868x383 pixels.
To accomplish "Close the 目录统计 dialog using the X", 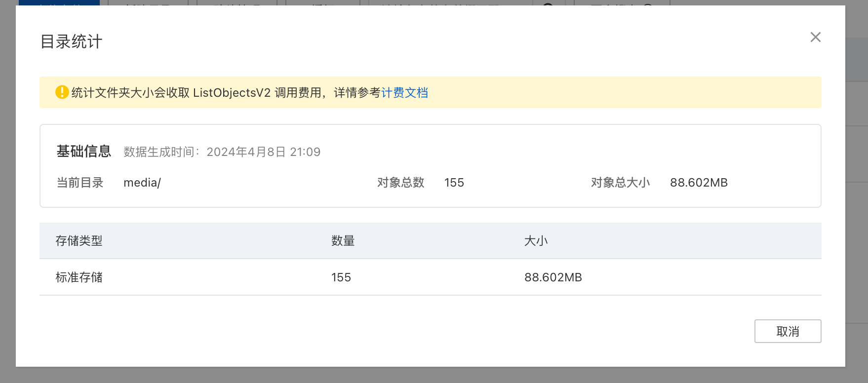I will coord(815,37).
